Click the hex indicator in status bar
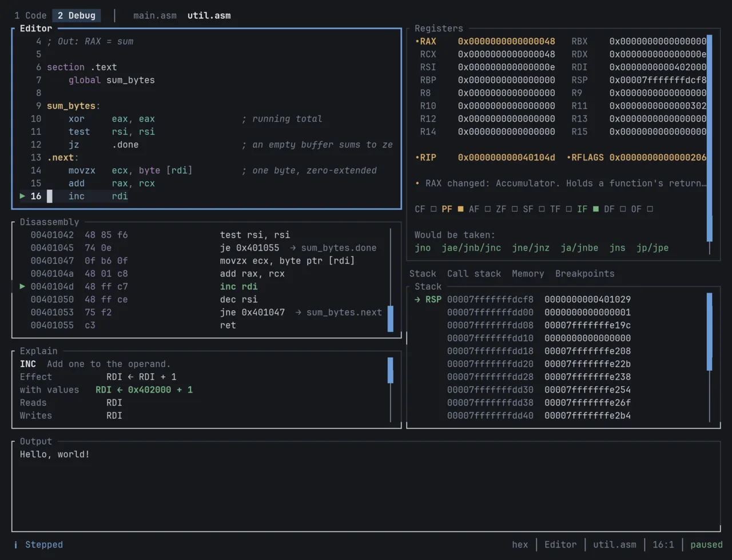 click(520, 545)
